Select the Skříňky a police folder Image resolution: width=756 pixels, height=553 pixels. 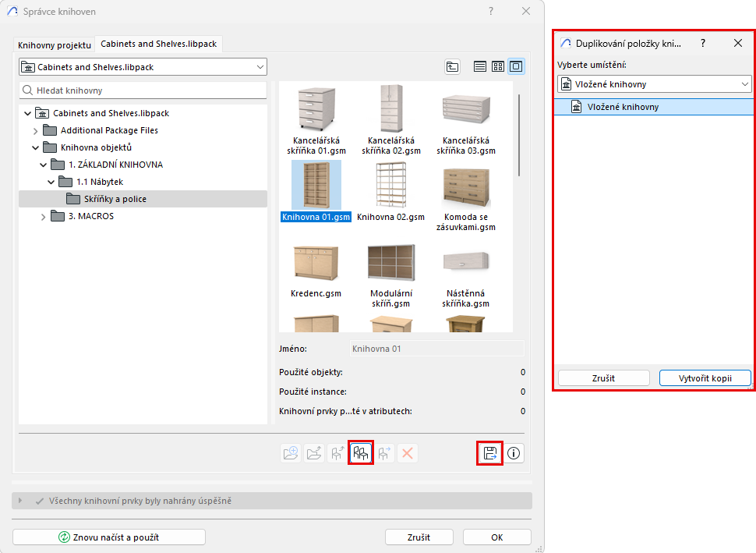pos(143,199)
